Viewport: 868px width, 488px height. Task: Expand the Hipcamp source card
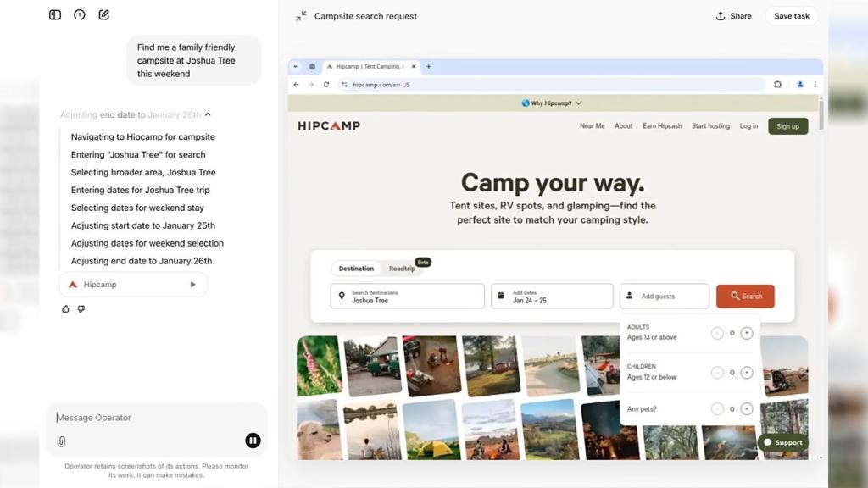(192, 285)
